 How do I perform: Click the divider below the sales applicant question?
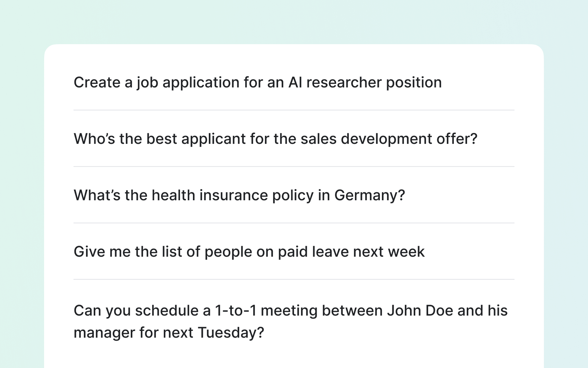point(294,166)
